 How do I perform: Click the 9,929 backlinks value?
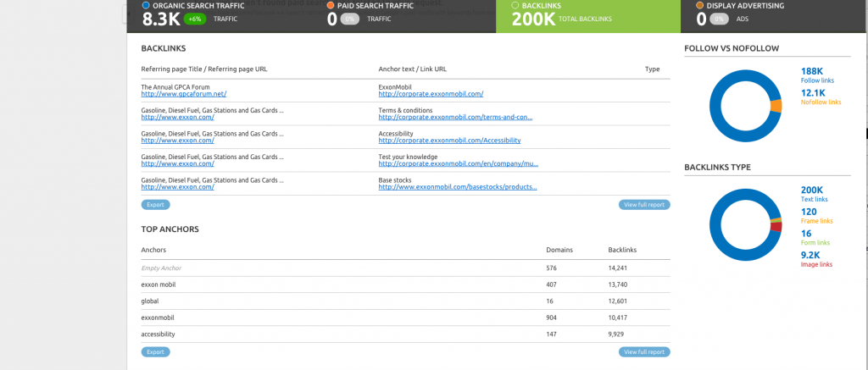615,334
